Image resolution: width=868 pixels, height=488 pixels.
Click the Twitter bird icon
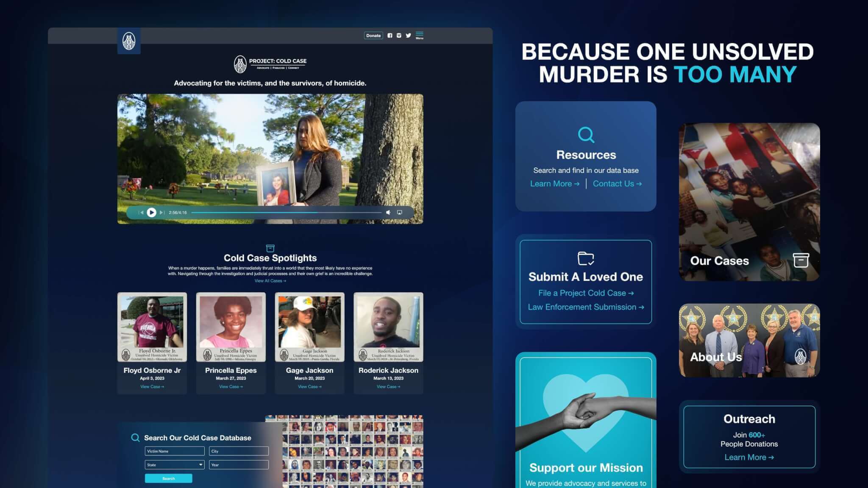(408, 36)
